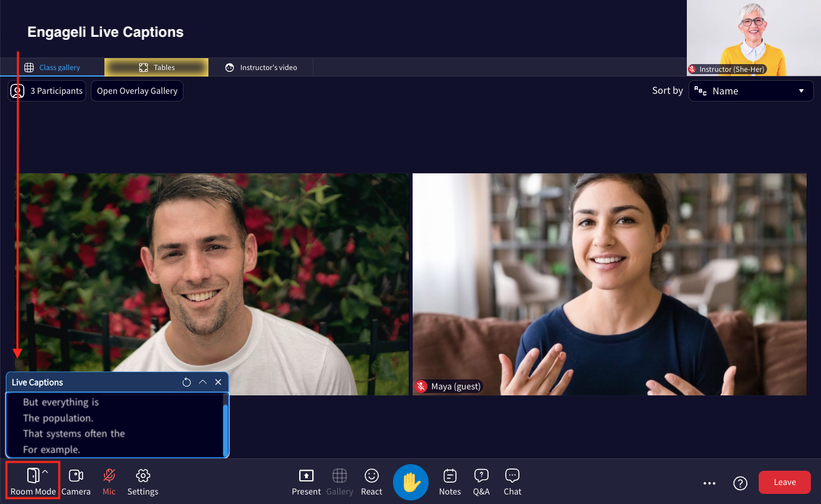Click Maya's muted microphone icon
Screen dimensions: 821x504
coord(421,386)
